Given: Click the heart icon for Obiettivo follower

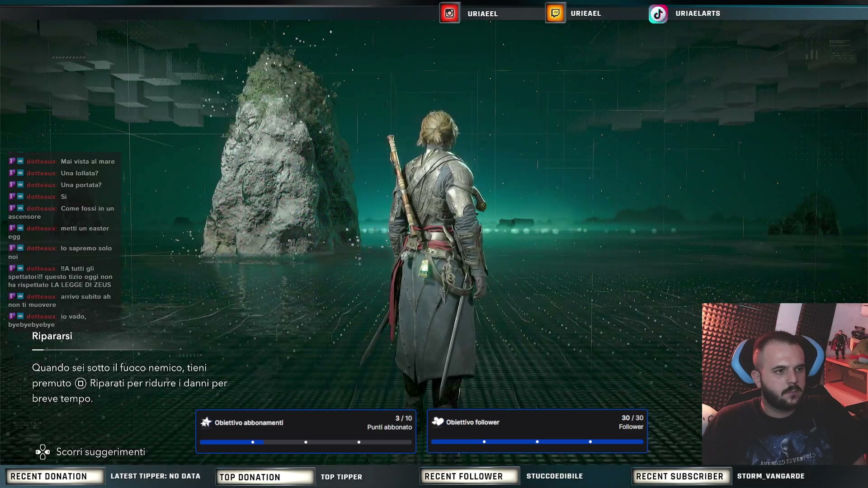Looking at the screenshot, I should pos(438,422).
